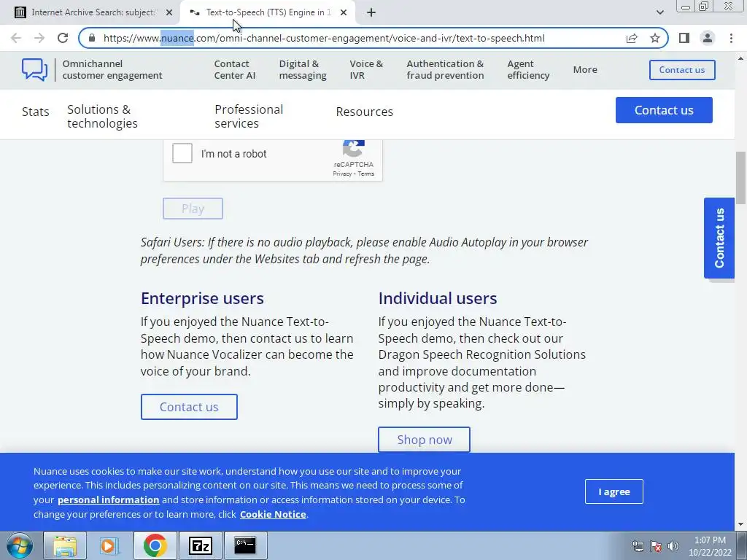The height and width of the screenshot is (560, 747).
Task: Click Enterprise users heading
Action: click(x=202, y=298)
